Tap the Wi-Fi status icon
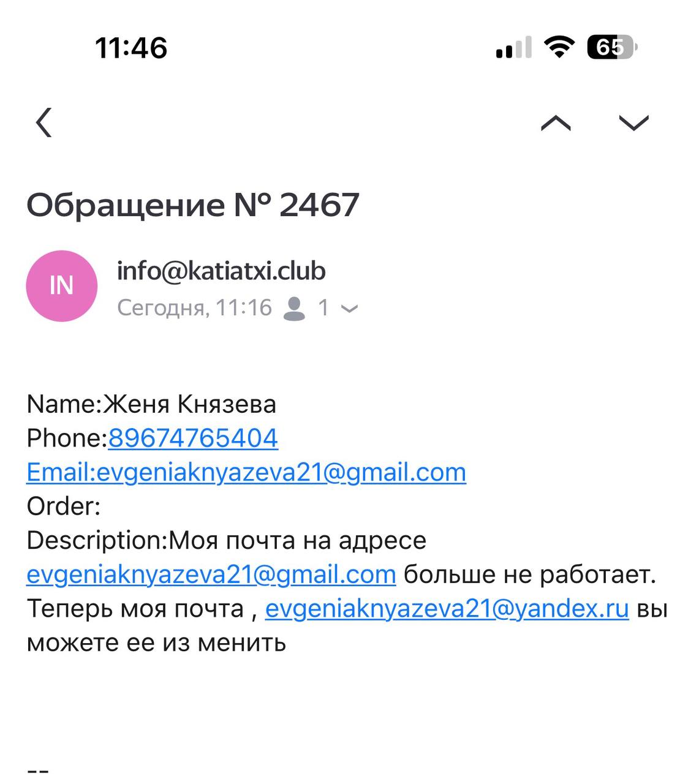 [559, 47]
